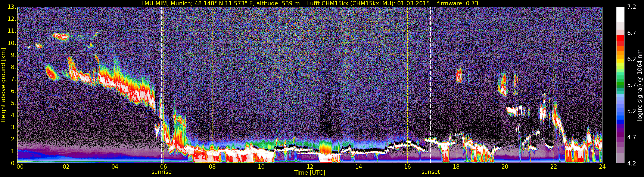This screenshot has height=177, width=644.
Task: Click the height axis tick label '11'
Action: [x=12, y=31]
